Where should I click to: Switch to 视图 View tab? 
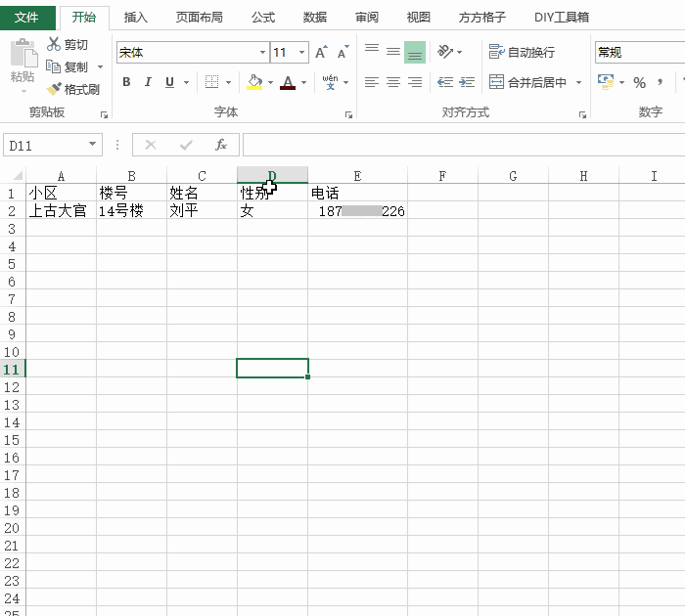[419, 18]
